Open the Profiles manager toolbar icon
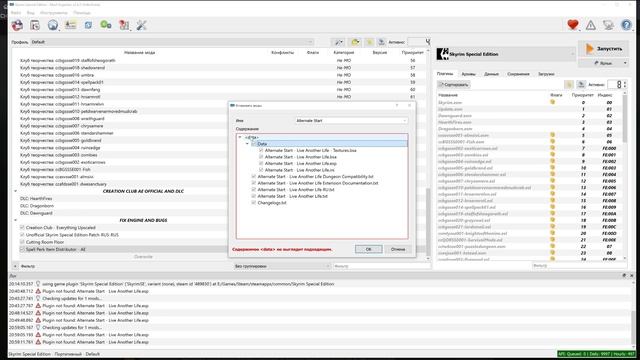Screen dimensions: 640x360 [35, 25]
